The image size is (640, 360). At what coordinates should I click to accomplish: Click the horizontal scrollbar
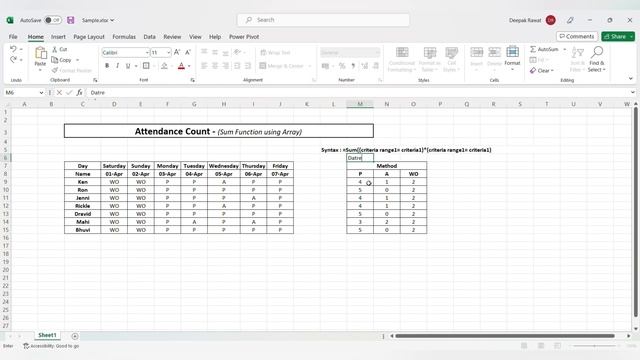coord(504,336)
